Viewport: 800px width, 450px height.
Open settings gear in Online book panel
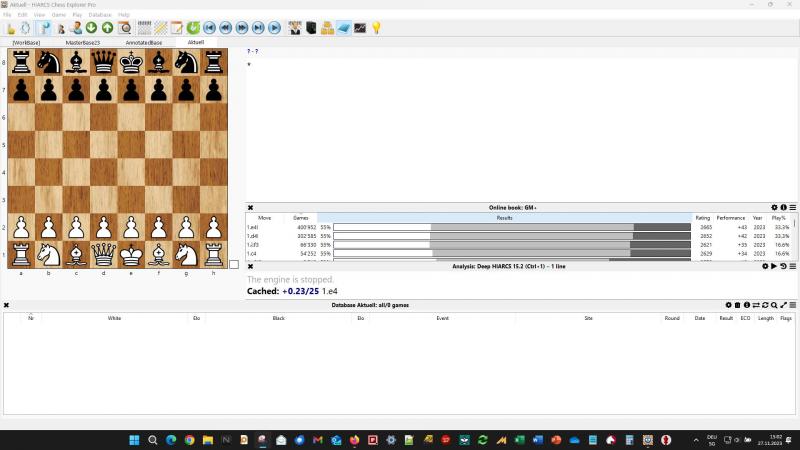click(x=774, y=207)
